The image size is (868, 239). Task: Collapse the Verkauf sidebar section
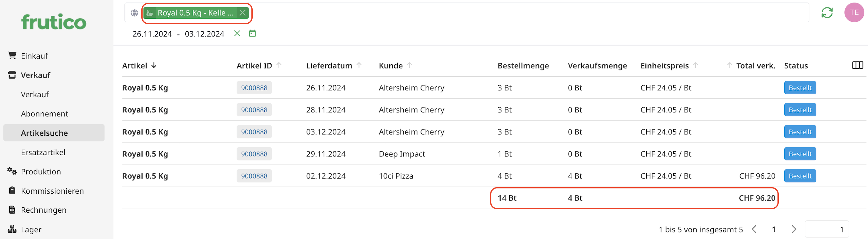click(35, 75)
